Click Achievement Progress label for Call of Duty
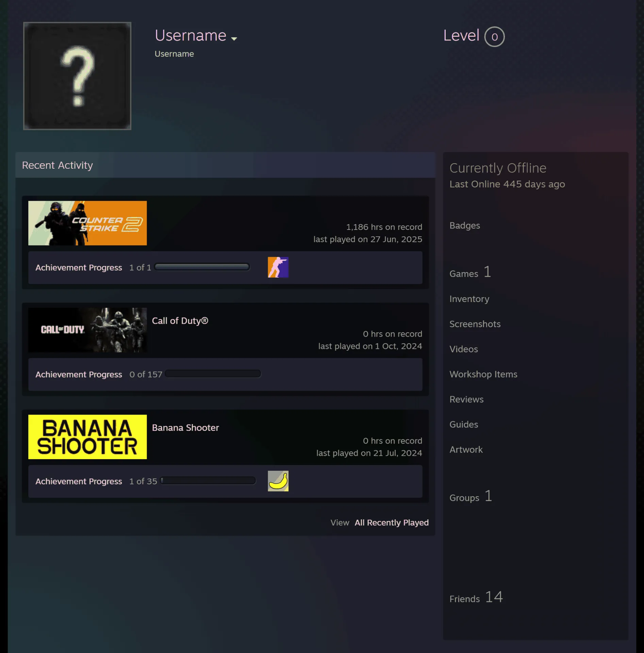This screenshot has height=653, width=644. [79, 374]
